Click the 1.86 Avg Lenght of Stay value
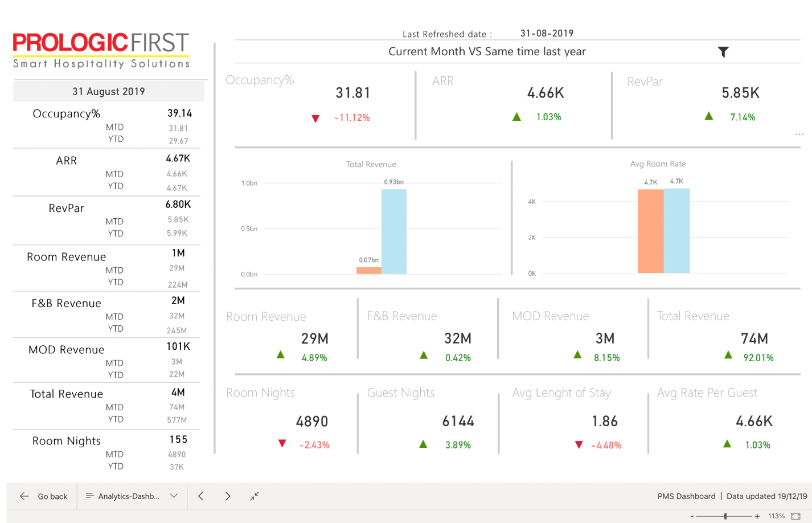The image size is (812, 523). (x=605, y=421)
